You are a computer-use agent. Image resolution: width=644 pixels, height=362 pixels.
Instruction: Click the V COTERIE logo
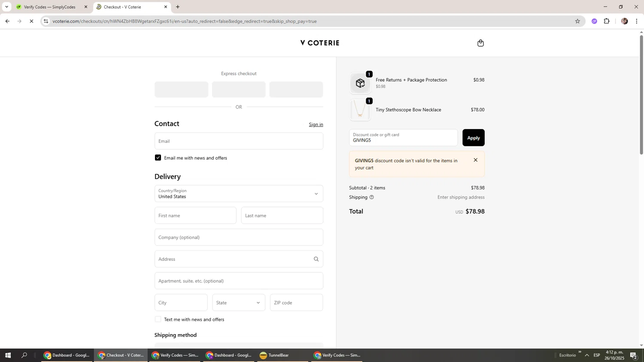(x=320, y=43)
